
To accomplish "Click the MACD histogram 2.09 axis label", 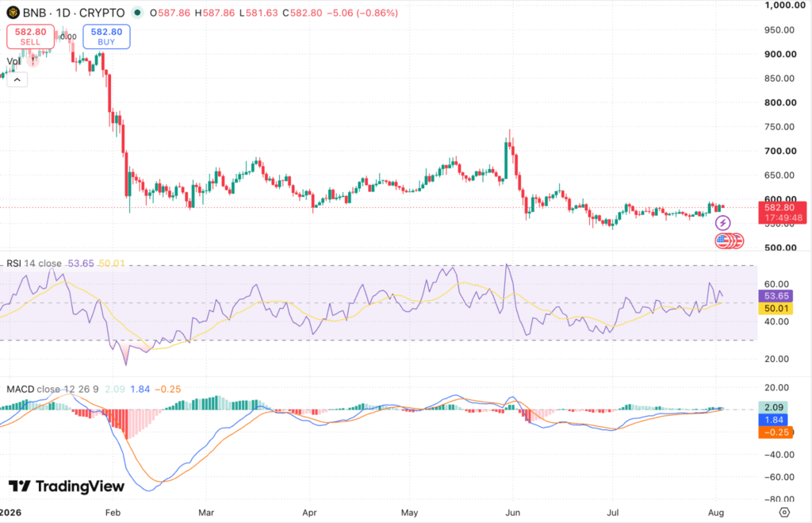I will point(773,407).
